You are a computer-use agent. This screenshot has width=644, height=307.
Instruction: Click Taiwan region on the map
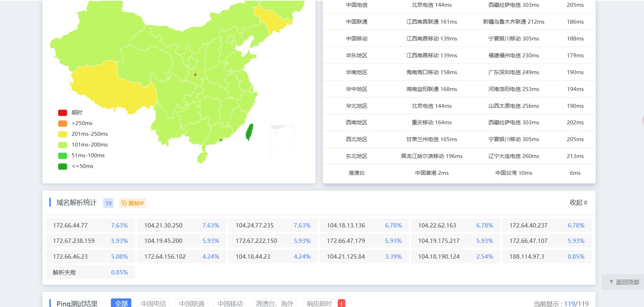(249, 132)
